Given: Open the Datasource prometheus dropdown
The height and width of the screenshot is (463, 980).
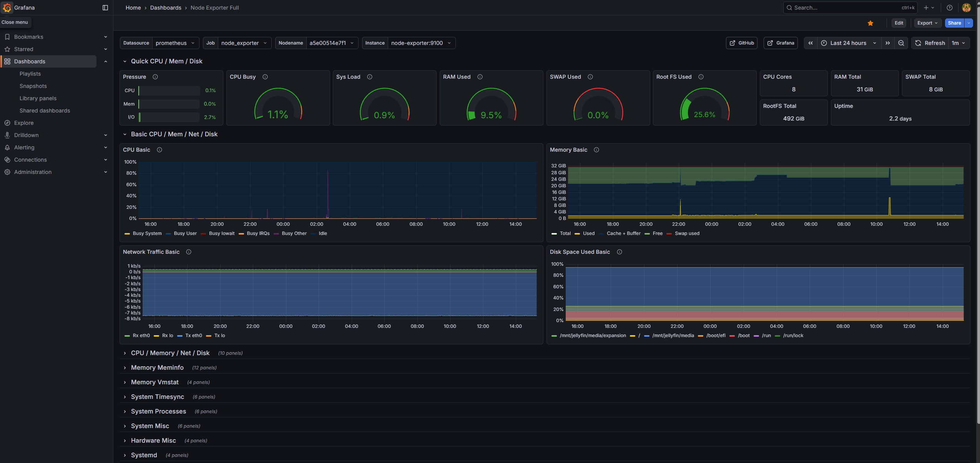Looking at the screenshot, I should coord(176,43).
